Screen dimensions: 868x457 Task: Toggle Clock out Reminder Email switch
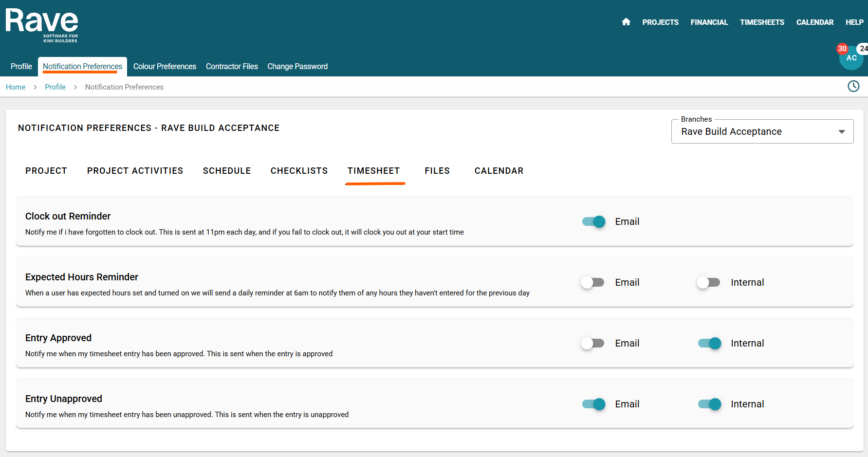[x=593, y=221]
